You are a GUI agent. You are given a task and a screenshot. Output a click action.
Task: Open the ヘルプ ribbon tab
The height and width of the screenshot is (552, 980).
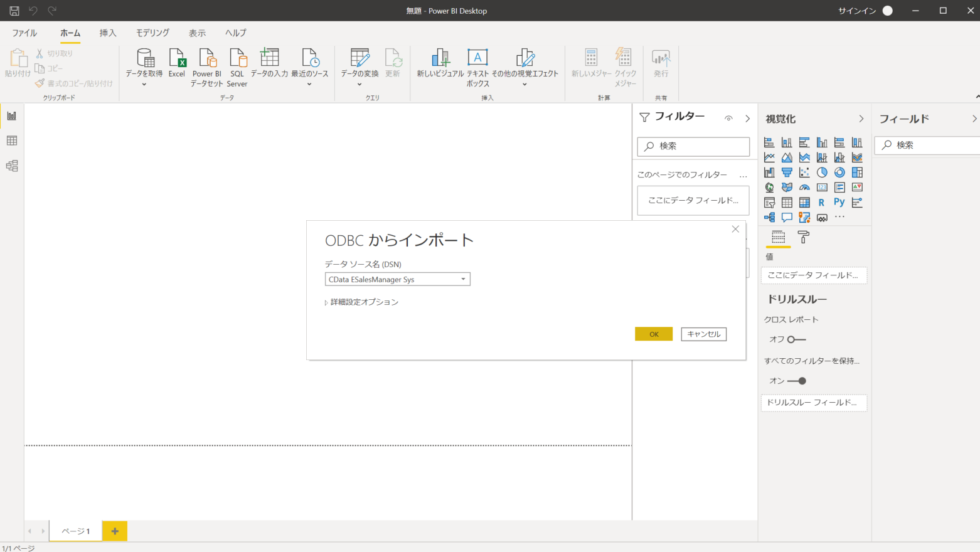(x=236, y=33)
